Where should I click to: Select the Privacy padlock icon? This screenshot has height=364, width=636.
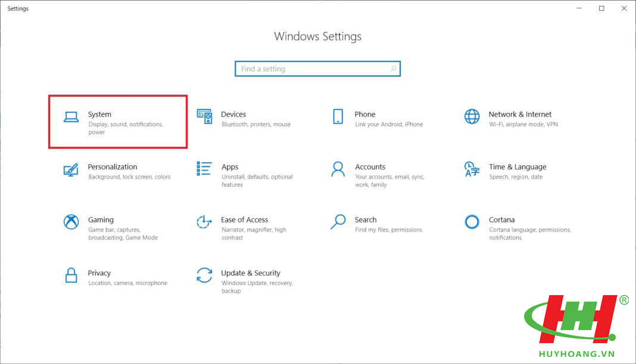[71, 275]
